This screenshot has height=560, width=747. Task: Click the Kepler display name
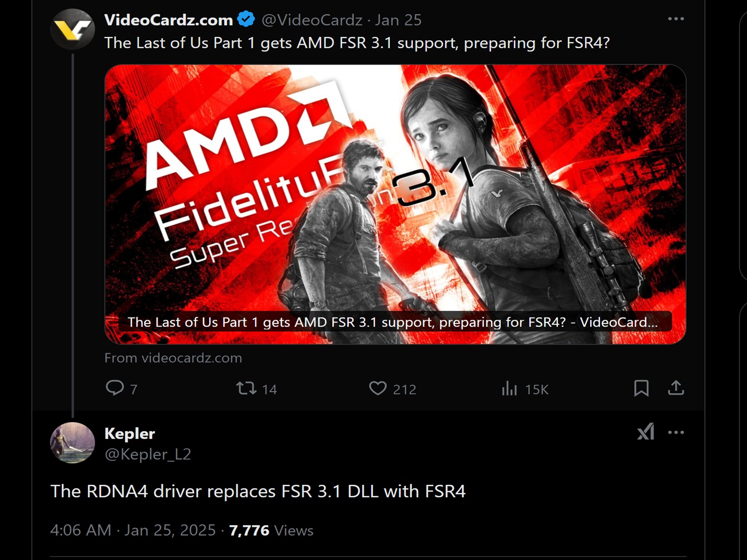pos(129,434)
